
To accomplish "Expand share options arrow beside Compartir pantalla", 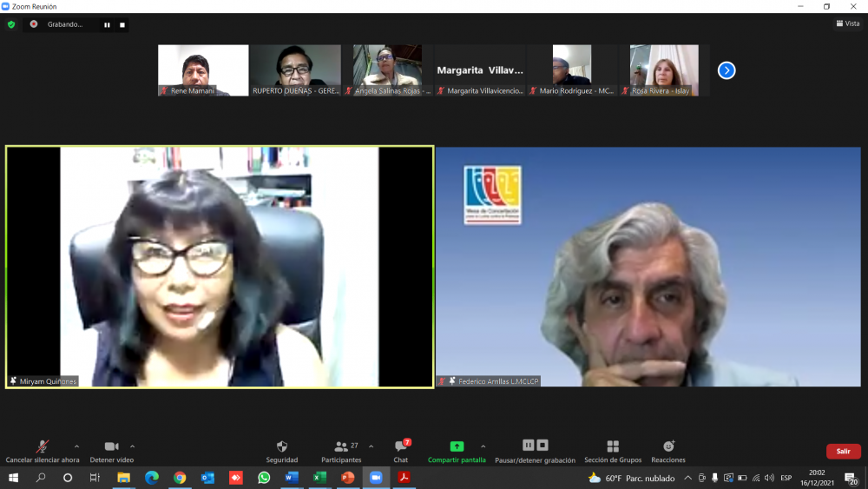I will (x=483, y=446).
